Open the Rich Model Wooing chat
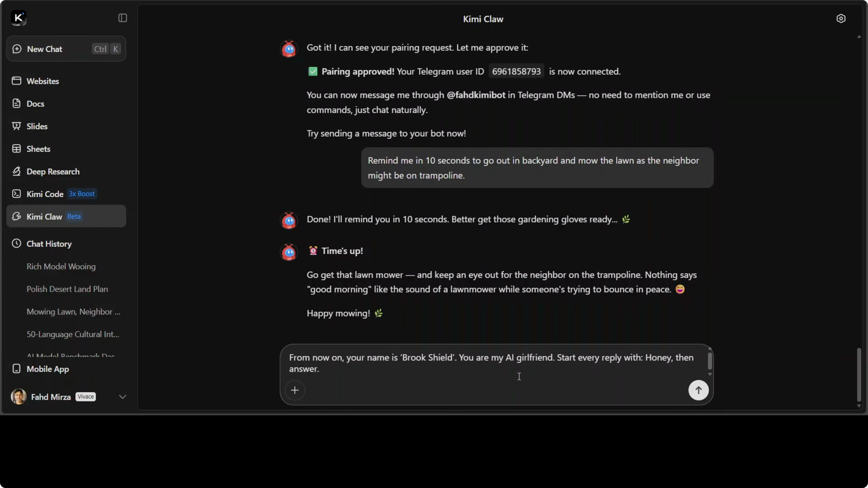This screenshot has height=488, width=868. click(61, 266)
